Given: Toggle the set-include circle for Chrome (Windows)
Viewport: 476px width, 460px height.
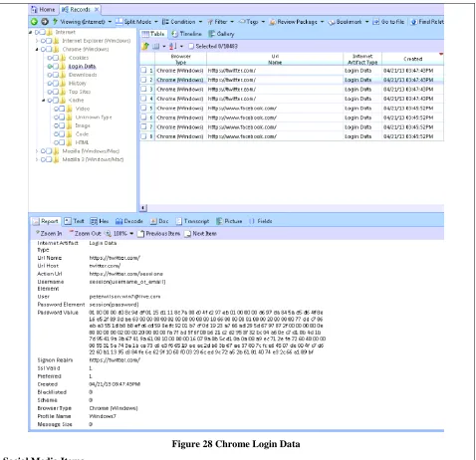Looking at the screenshot, I should coord(43,50).
